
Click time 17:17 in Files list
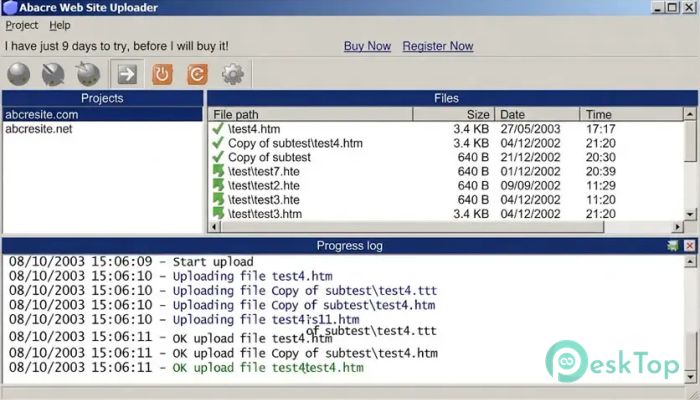coord(600,129)
